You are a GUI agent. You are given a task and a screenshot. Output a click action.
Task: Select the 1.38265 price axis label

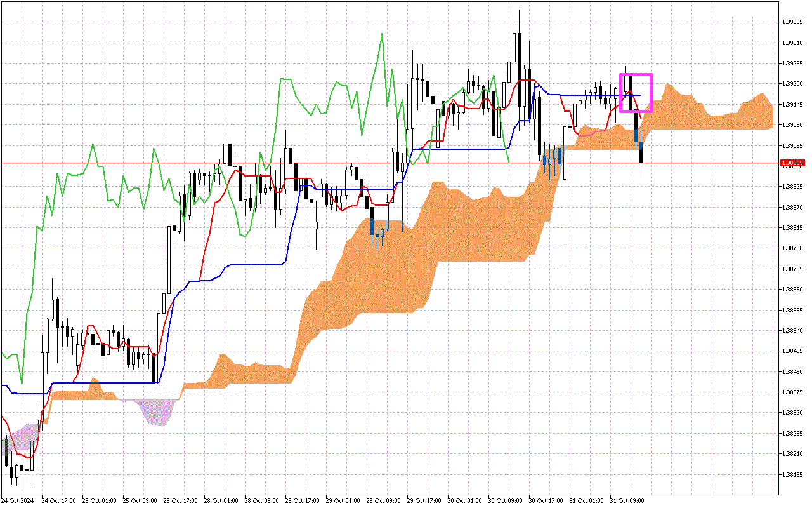coord(793,434)
